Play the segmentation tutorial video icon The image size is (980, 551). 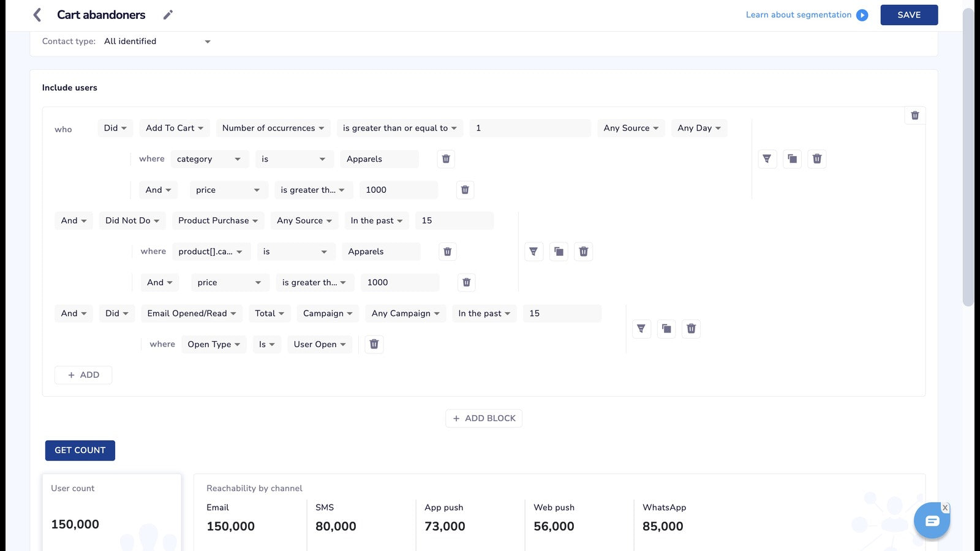point(862,15)
